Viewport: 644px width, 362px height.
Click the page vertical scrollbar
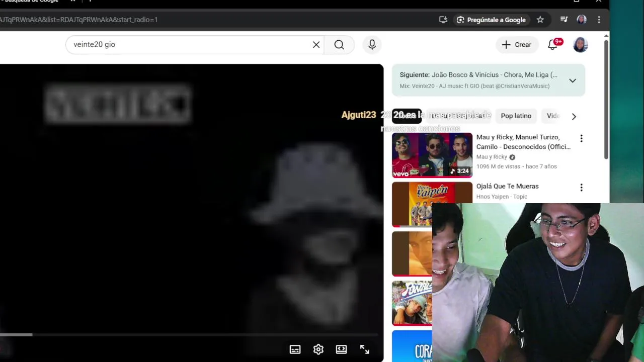(606, 99)
